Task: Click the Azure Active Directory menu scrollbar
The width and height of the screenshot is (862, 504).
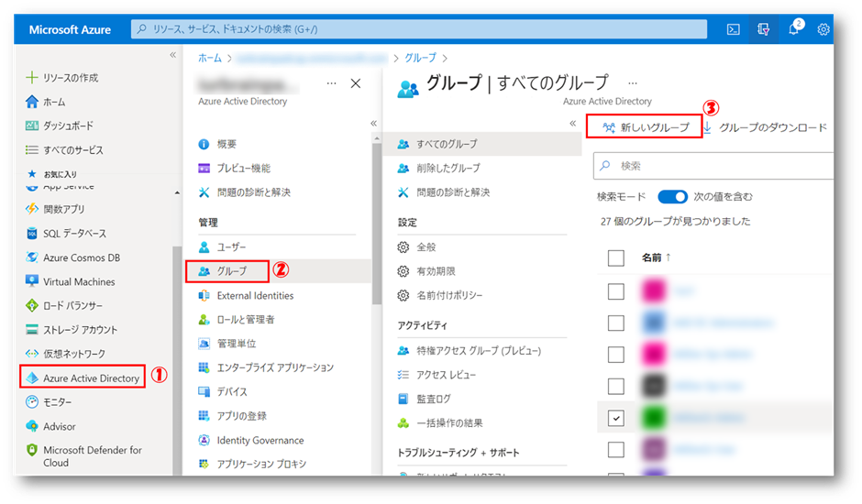Action: (x=377, y=223)
